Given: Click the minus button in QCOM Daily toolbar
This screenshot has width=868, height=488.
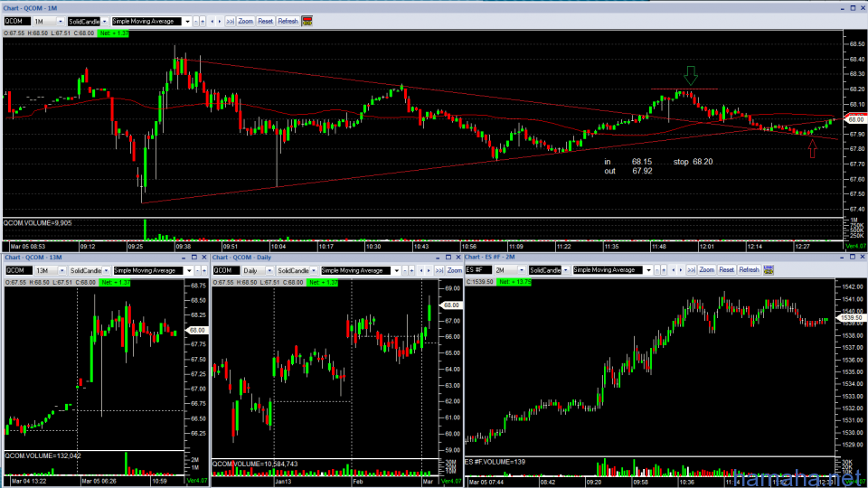Looking at the screenshot, I should (x=405, y=270).
